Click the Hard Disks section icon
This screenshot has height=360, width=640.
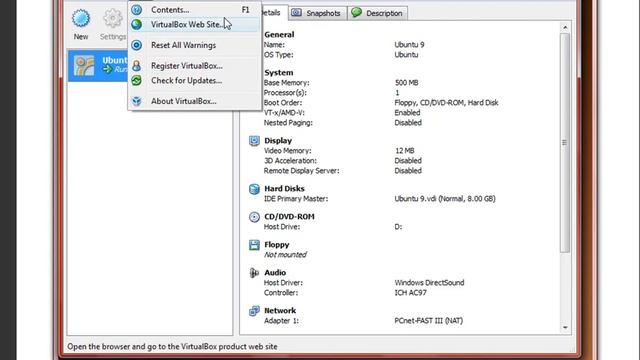pyautogui.click(x=254, y=189)
